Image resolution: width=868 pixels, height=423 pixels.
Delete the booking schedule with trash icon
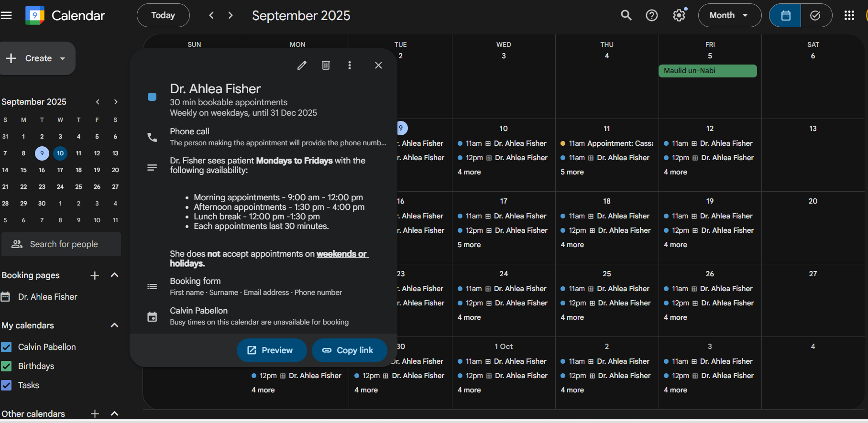(326, 65)
